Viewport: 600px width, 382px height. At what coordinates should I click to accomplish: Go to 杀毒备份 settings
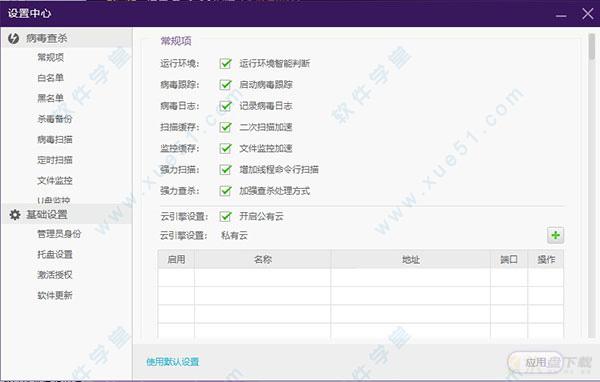point(55,119)
